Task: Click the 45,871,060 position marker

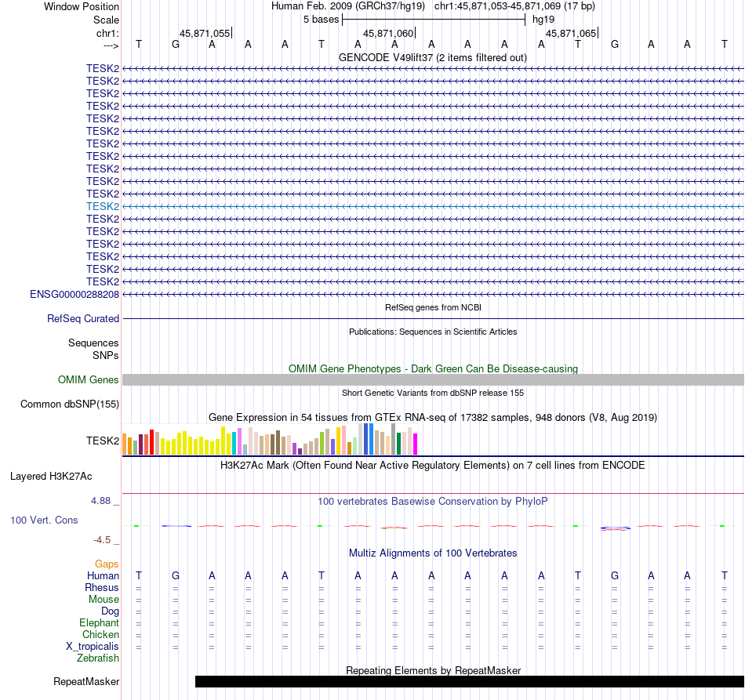Action: point(389,33)
